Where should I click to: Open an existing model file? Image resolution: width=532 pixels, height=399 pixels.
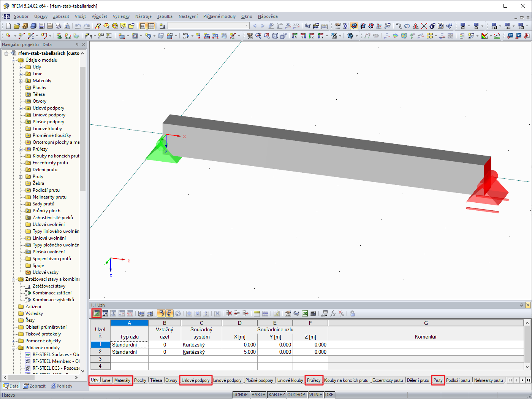pos(16,26)
